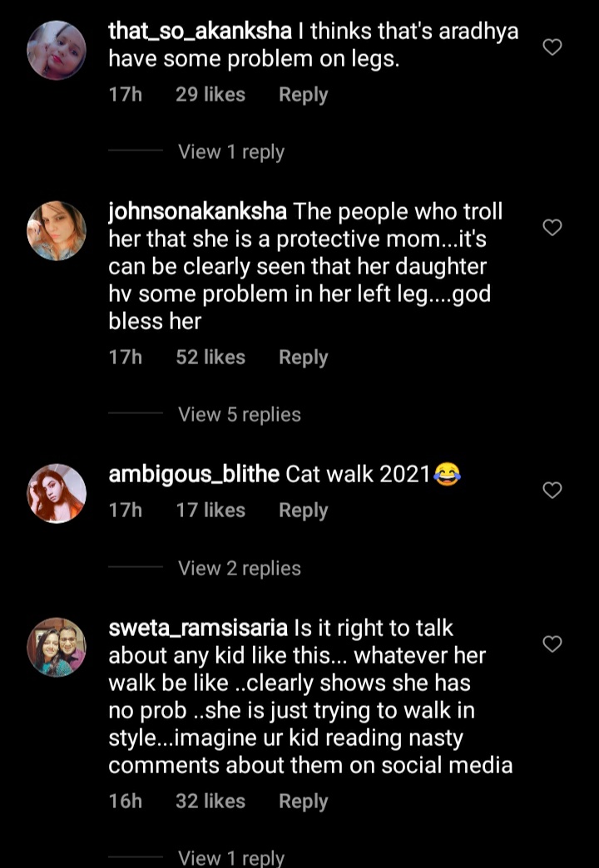The height and width of the screenshot is (868, 599).
Task: Like that_so_akanksha's comment with the heart icon
Action: pyautogui.click(x=552, y=47)
